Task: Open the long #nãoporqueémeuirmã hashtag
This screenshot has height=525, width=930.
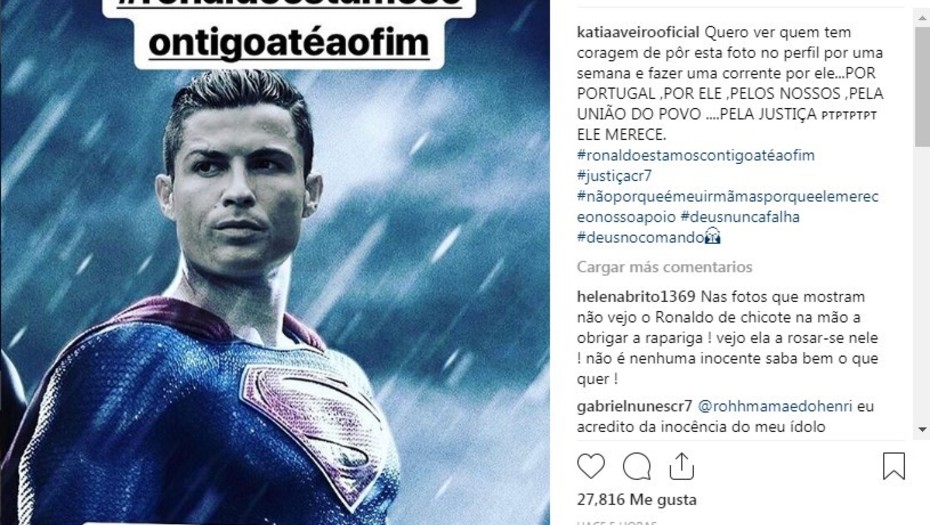Action: (728, 206)
